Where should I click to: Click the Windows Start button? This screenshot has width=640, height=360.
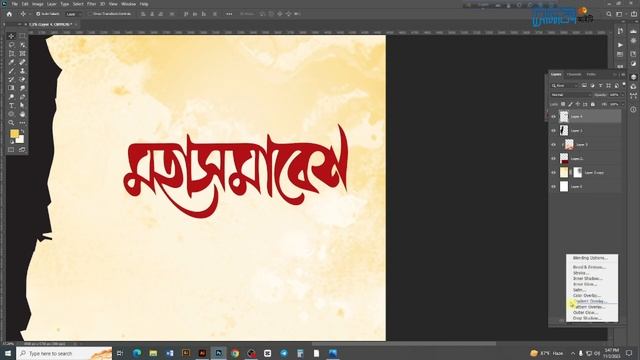tap(8, 353)
